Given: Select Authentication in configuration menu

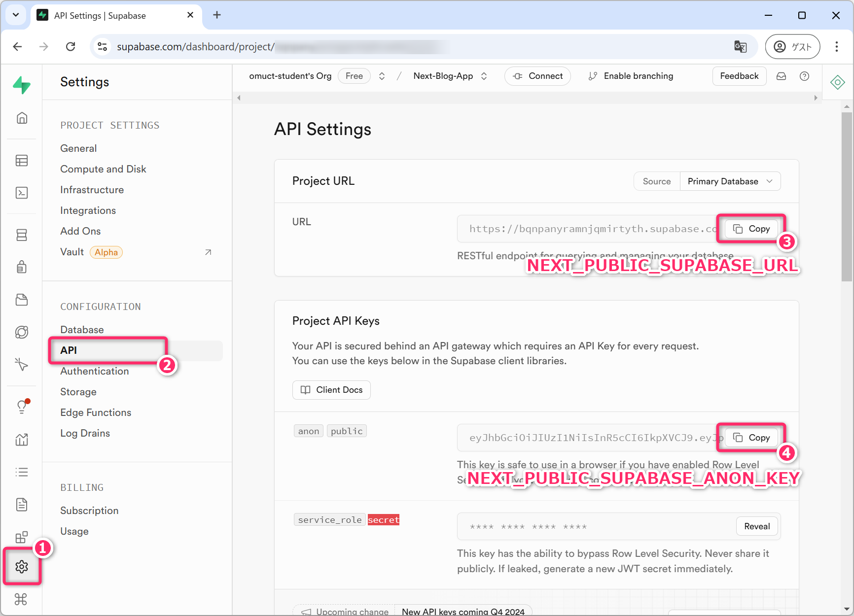Looking at the screenshot, I should point(95,371).
